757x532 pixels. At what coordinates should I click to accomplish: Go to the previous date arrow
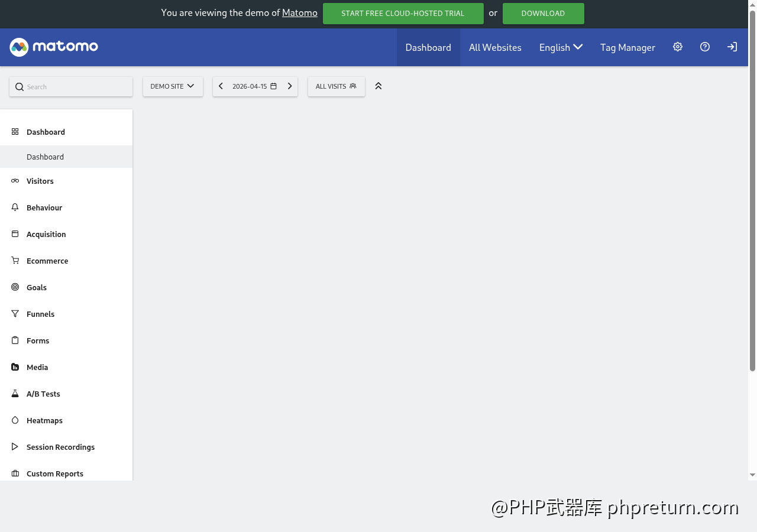pyautogui.click(x=221, y=86)
